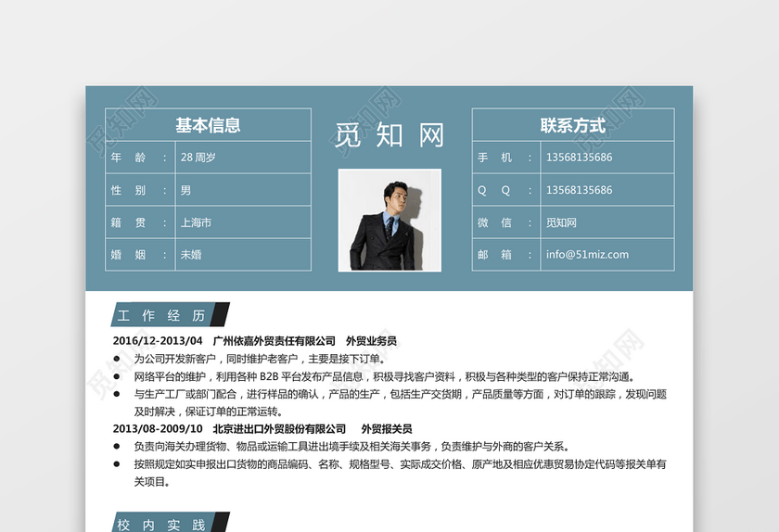Image resolution: width=779 pixels, height=532 pixels.
Task: Select the info@51miz.com email address
Action: (x=587, y=254)
